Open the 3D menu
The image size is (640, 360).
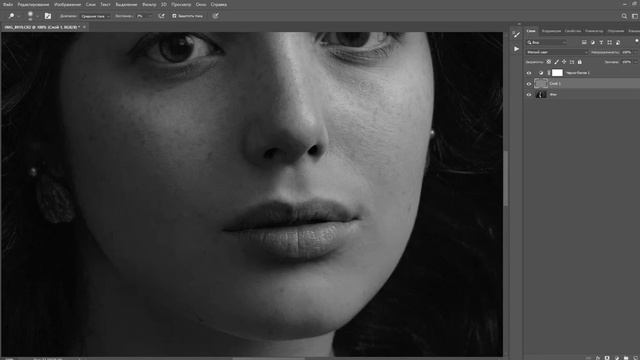pos(164,4)
